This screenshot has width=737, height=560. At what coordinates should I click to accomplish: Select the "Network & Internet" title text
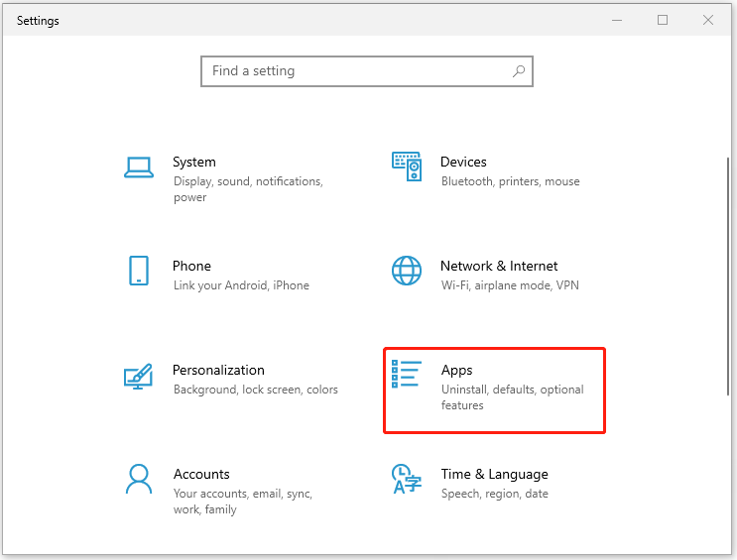point(499,266)
